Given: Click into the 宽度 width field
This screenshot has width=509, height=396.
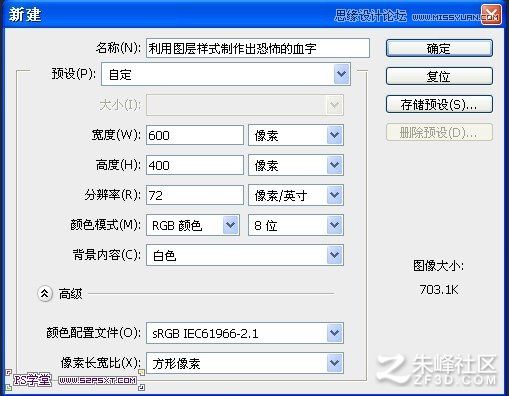Looking at the screenshot, I should [195, 135].
